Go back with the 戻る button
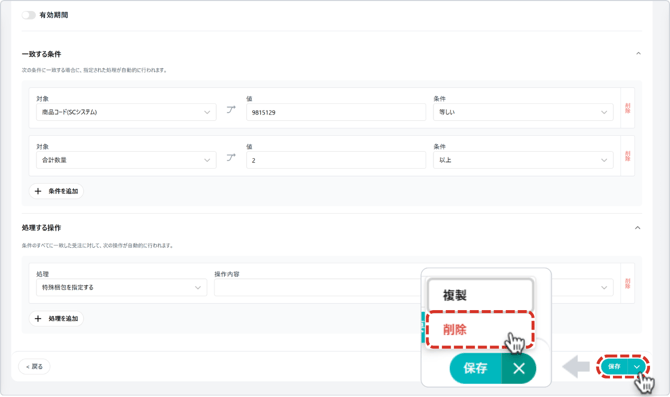The width and height of the screenshot is (670, 397). (34, 367)
